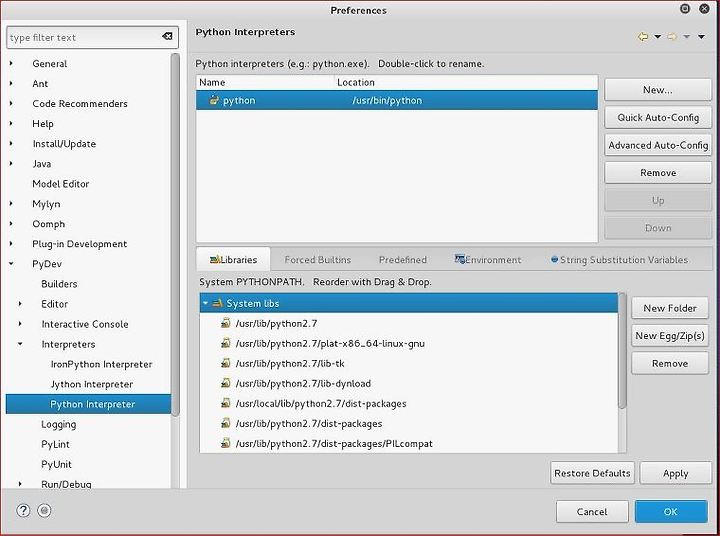Open the String Substitution Variables tab
Viewport: 720px width, 536px height.
point(619,260)
